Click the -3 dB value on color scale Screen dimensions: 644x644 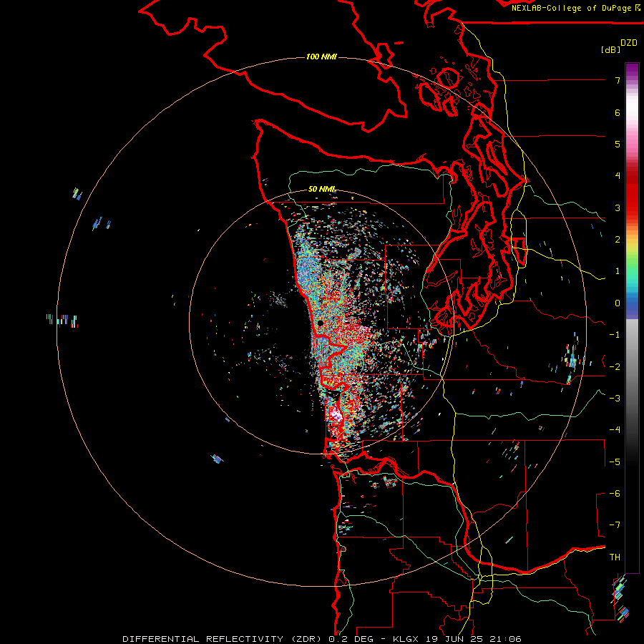pyautogui.click(x=615, y=398)
